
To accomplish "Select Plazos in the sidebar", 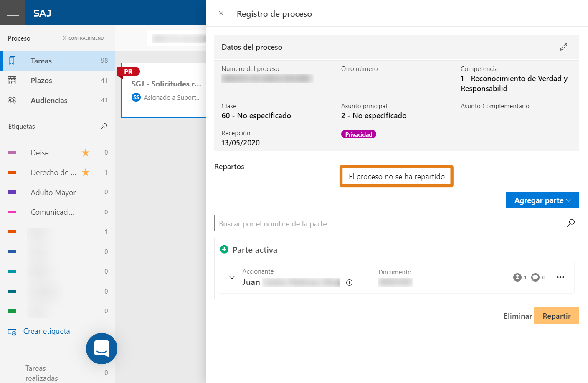I will coord(58,80).
